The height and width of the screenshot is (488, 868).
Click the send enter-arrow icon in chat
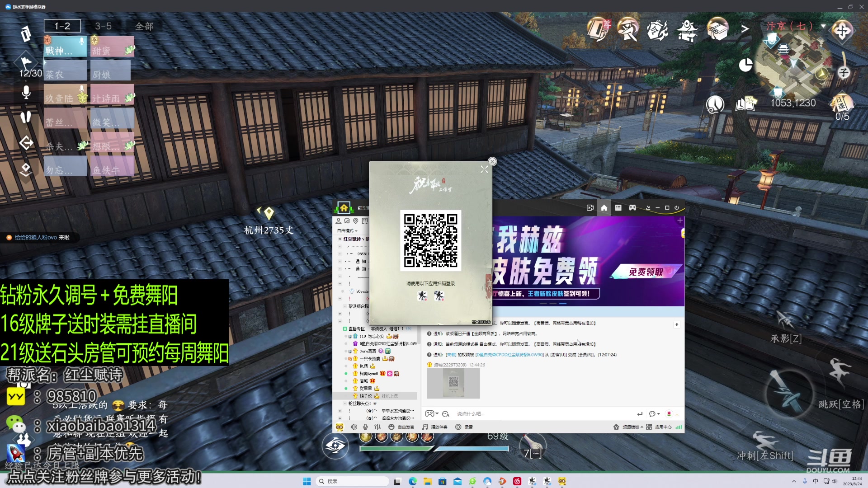pos(640,414)
